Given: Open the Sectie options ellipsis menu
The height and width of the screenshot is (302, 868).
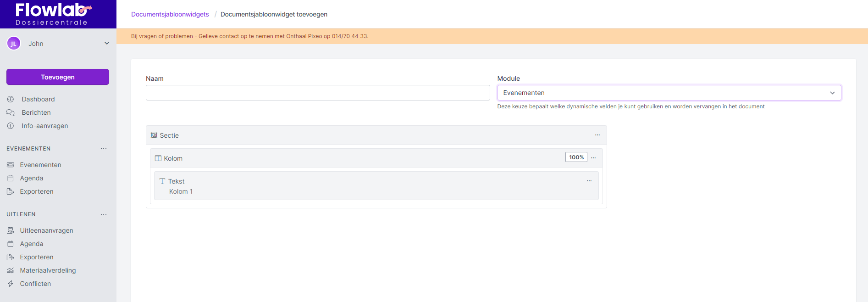Looking at the screenshot, I should pos(597,135).
